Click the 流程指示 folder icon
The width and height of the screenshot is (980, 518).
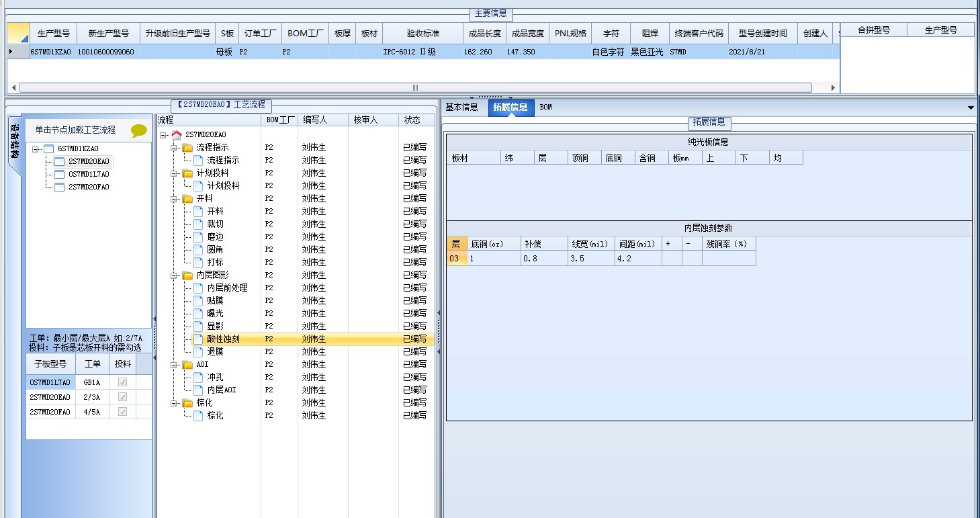coord(187,148)
